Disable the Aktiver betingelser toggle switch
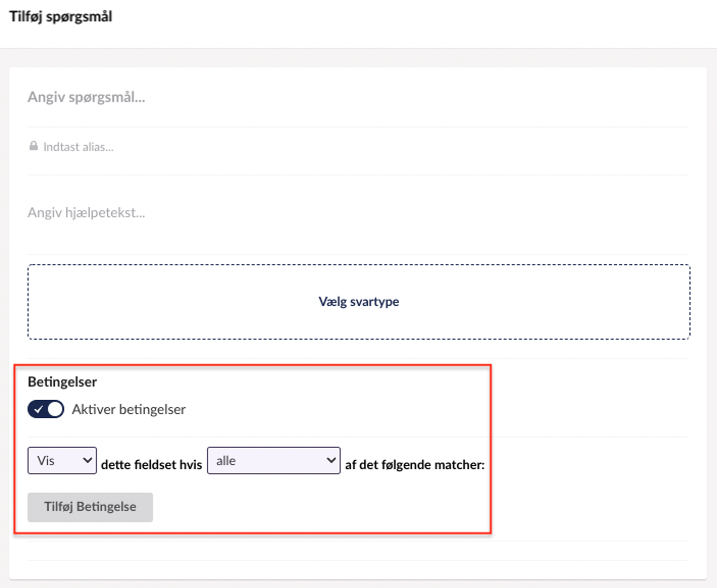 [46, 409]
